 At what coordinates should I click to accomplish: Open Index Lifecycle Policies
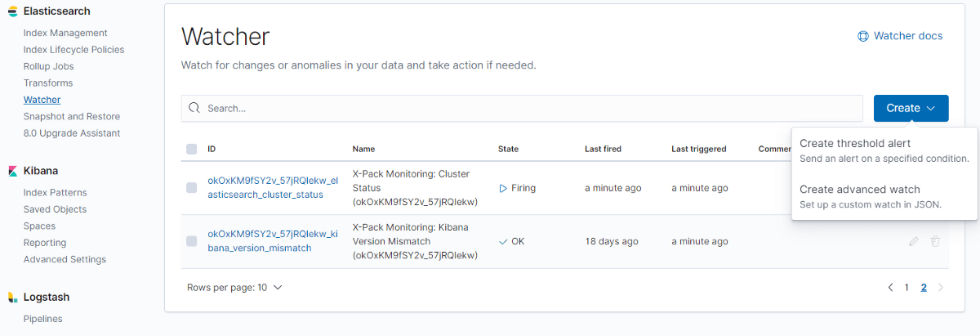[74, 50]
